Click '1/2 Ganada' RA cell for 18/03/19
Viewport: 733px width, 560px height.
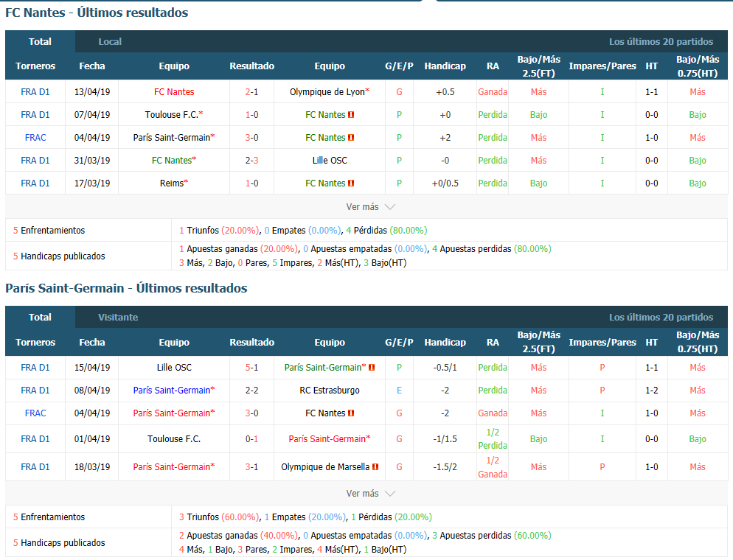pyautogui.click(x=493, y=467)
